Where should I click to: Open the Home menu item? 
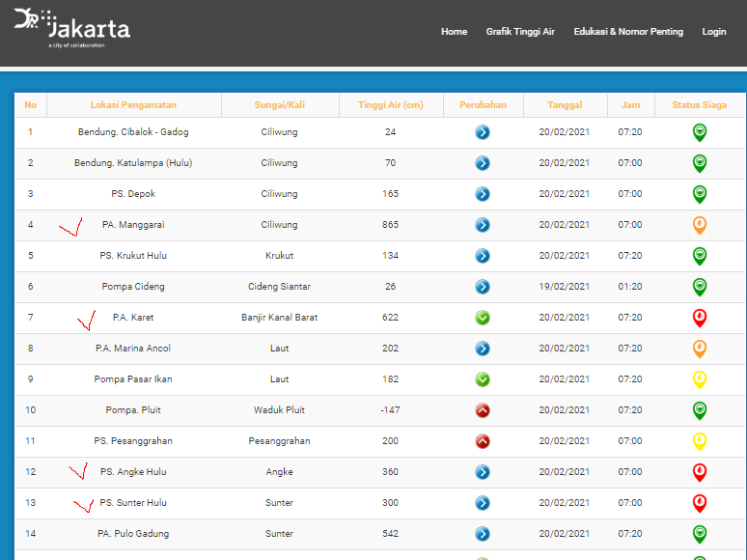(x=454, y=32)
